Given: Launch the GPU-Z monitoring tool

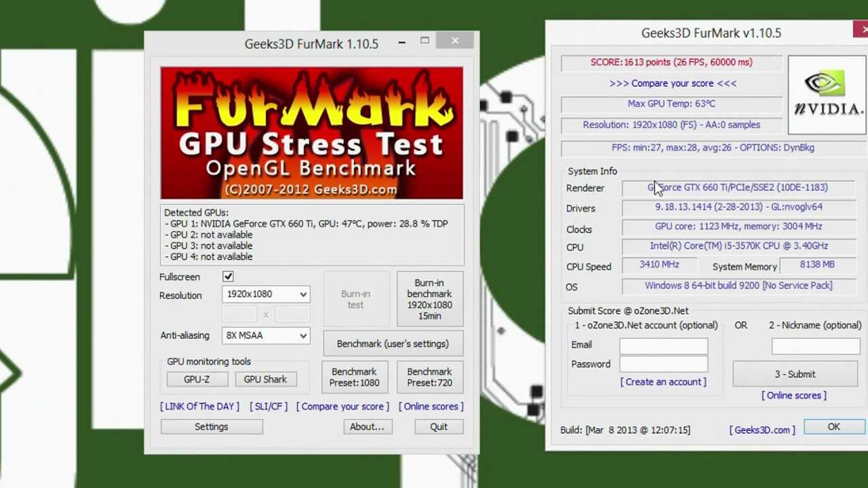Looking at the screenshot, I should (197, 379).
